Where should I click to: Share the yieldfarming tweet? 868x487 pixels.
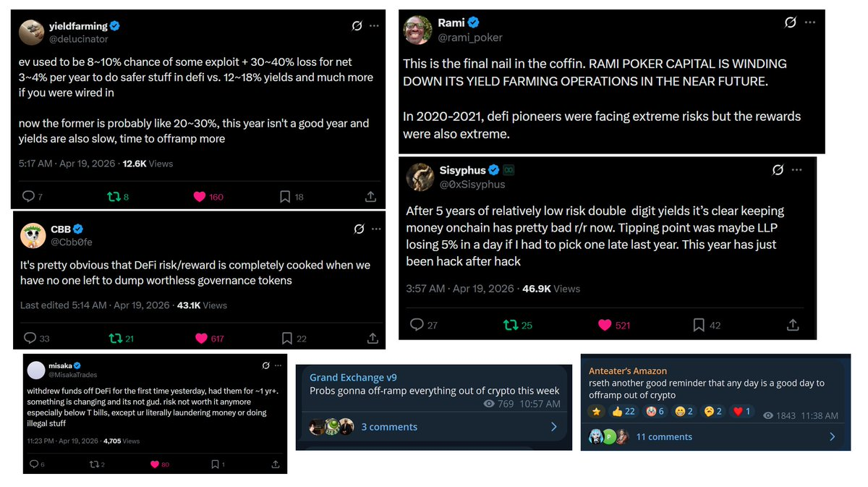370,197
